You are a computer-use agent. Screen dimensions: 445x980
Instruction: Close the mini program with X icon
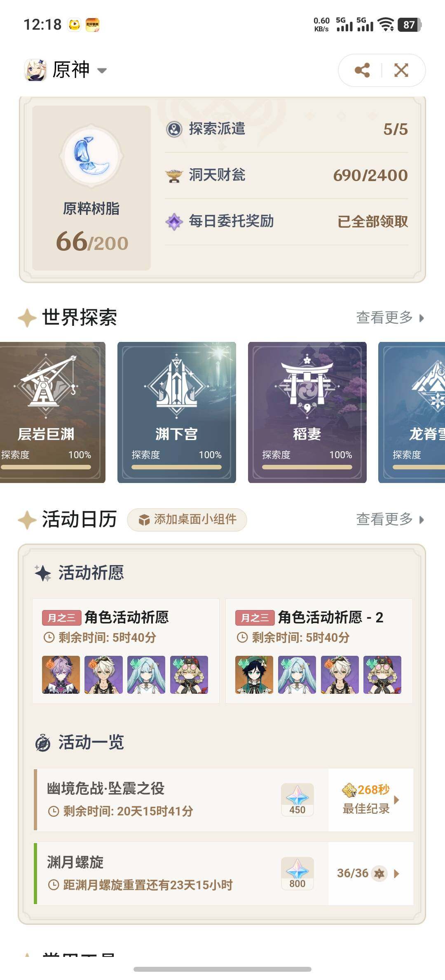pos(401,70)
